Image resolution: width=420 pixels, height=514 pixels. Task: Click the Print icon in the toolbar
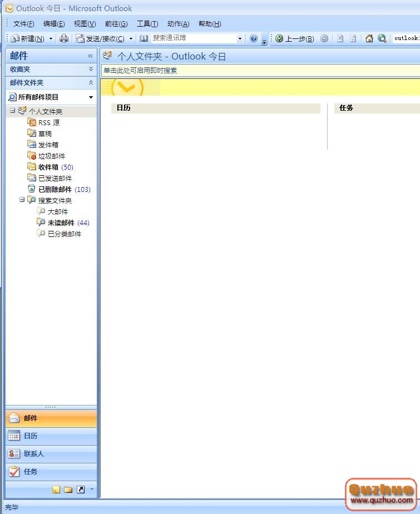tap(64, 39)
